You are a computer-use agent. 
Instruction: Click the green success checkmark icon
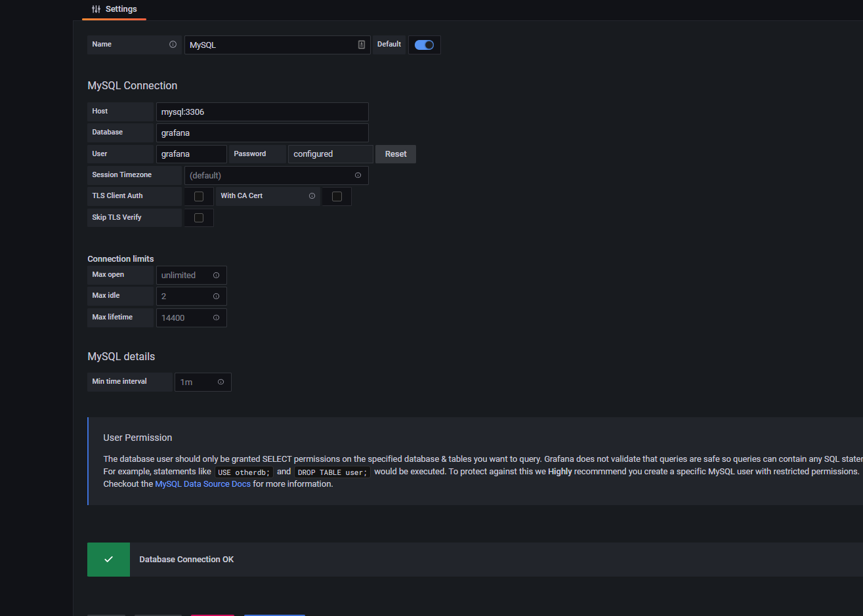(x=108, y=560)
